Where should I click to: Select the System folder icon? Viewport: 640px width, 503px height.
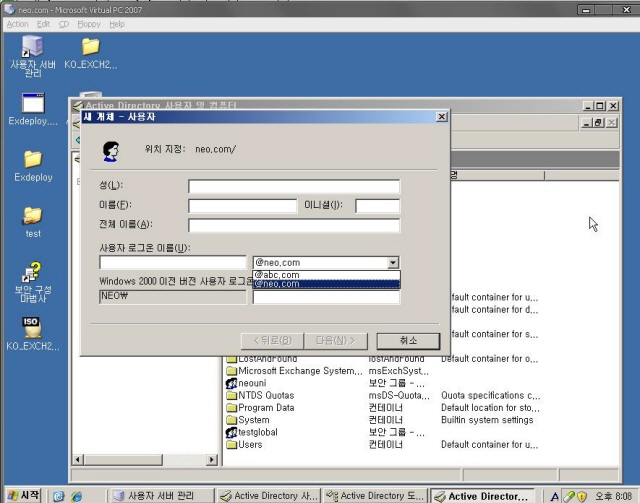[231, 420]
